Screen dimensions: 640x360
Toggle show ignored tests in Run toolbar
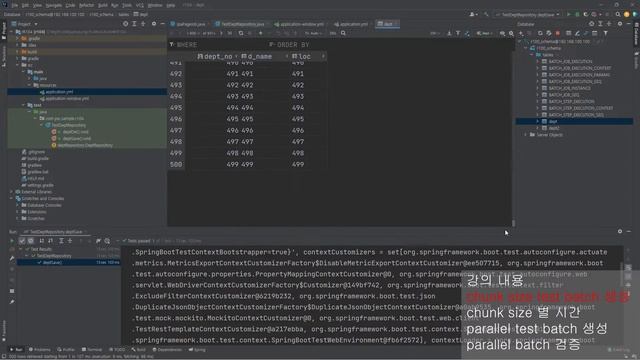(x=31, y=241)
